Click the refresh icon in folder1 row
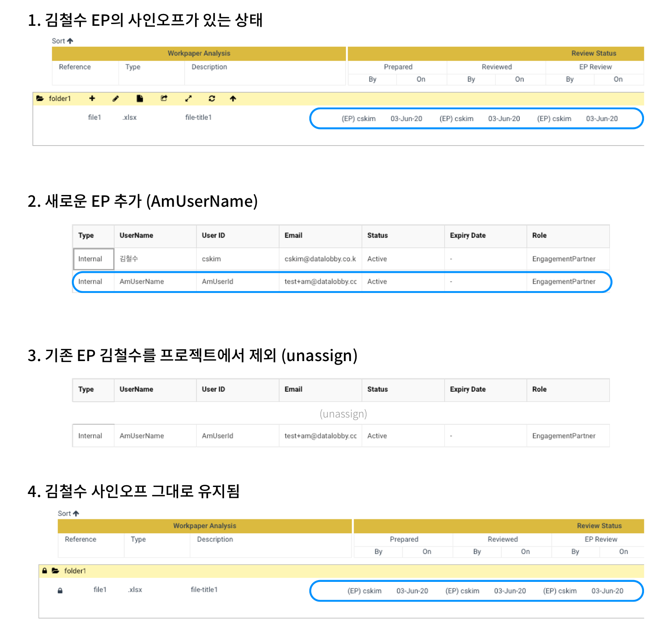The height and width of the screenshot is (626, 672). pos(212,98)
